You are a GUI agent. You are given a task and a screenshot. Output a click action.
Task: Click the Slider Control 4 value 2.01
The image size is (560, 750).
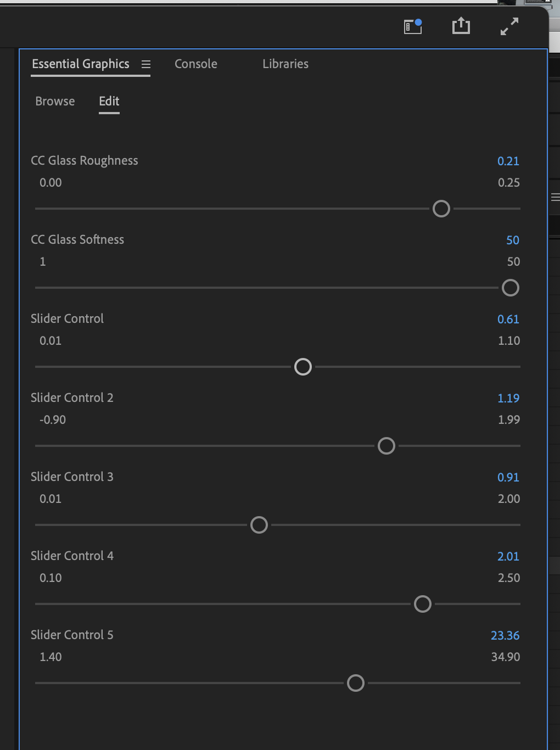tap(508, 556)
